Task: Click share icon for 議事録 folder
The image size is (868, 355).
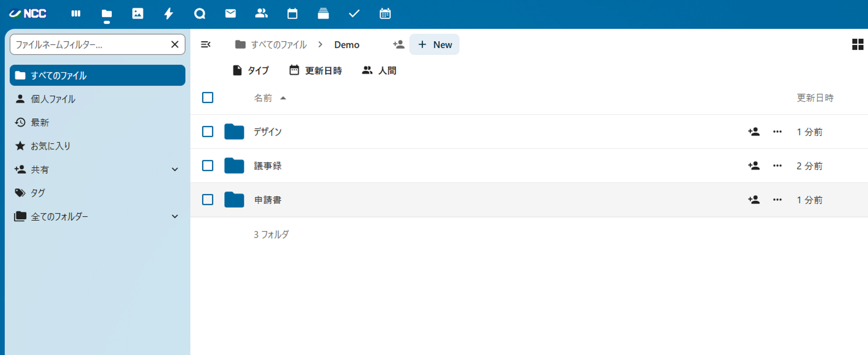Action: (x=754, y=166)
